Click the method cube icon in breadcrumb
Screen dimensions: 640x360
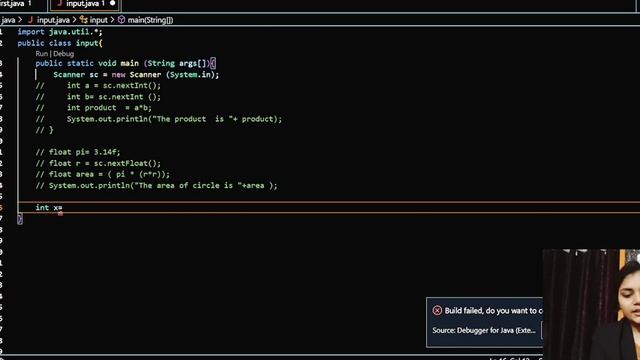point(121,20)
